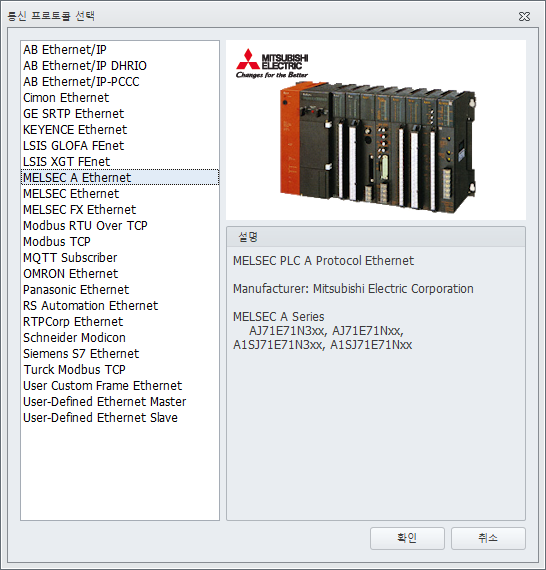The image size is (546, 570).
Task: Click the Manufacturer description line
Action: pos(353,289)
